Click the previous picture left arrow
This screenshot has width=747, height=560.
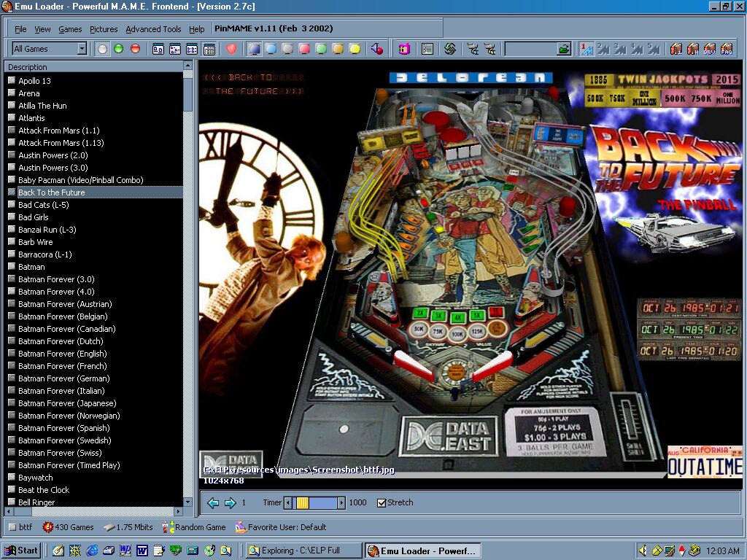(x=213, y=503)
